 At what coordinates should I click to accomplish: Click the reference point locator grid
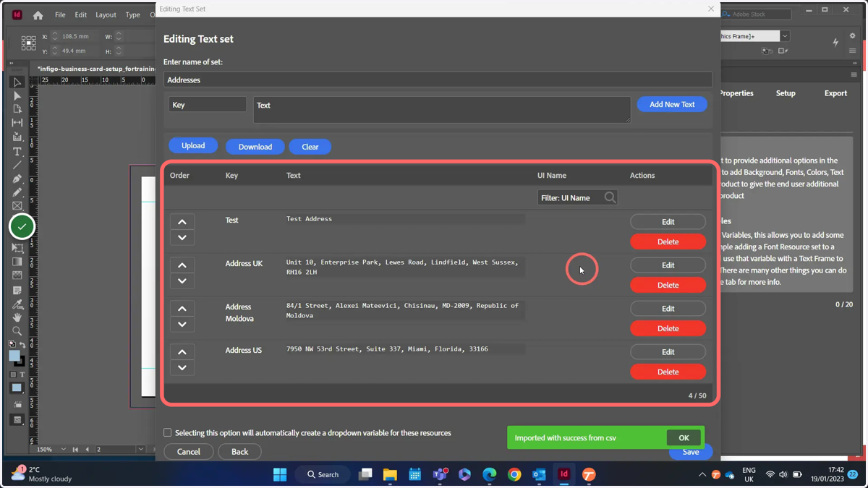pos(28,43)
